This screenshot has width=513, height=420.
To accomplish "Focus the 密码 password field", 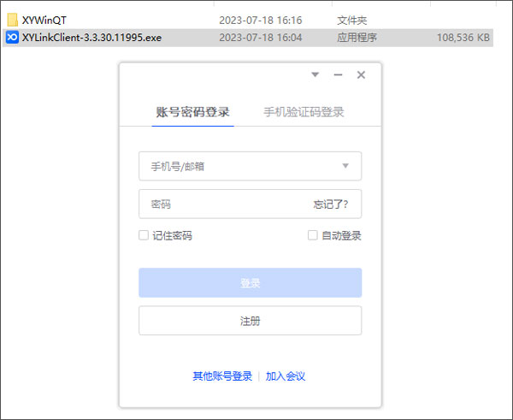I will (x=251, y=204).
